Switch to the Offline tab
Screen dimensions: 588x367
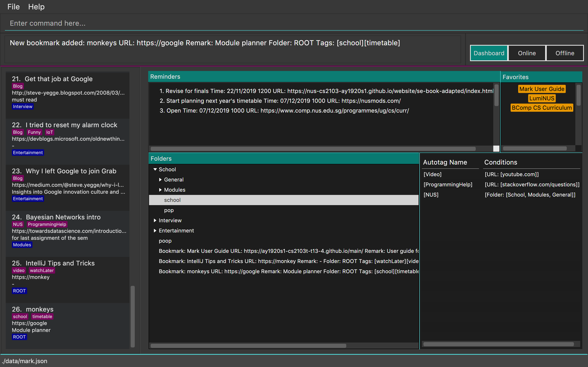point(565,53)
